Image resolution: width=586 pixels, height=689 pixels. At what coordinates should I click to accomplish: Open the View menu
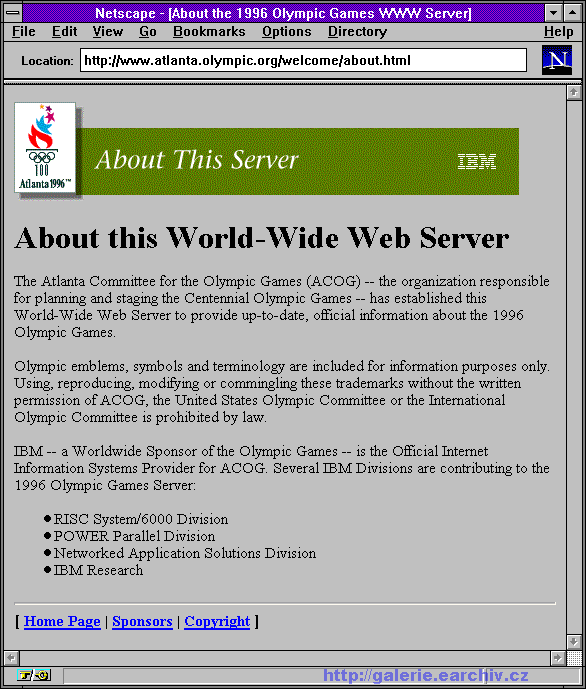[108, 32]
